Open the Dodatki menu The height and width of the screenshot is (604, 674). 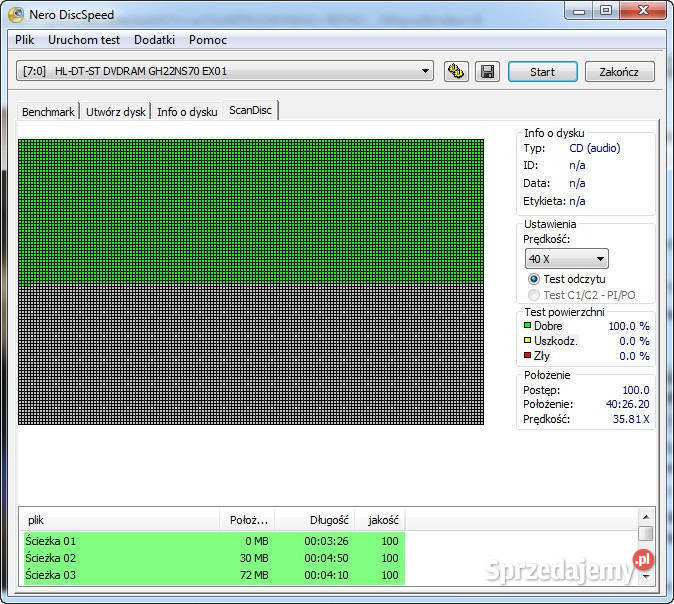(x=154, y=40)
